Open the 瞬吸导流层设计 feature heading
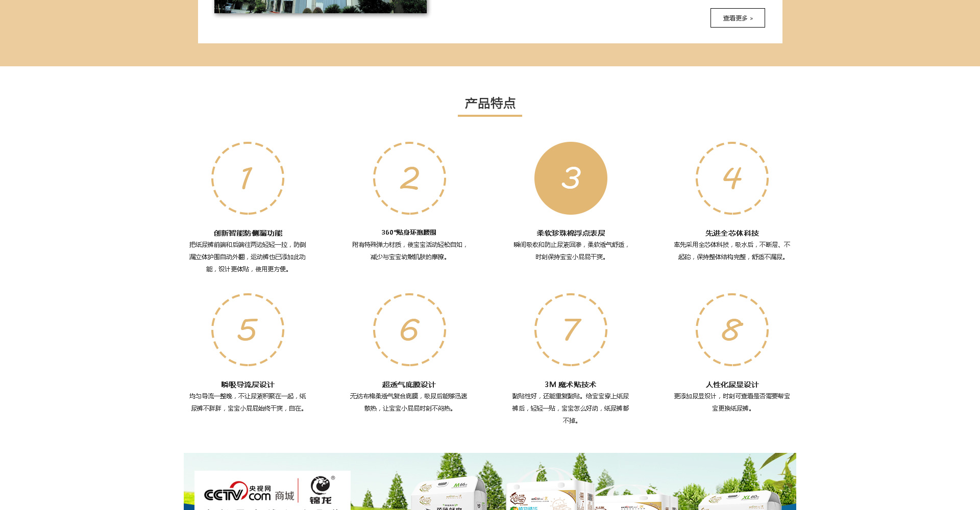980x510 pixels. point(248,385)
